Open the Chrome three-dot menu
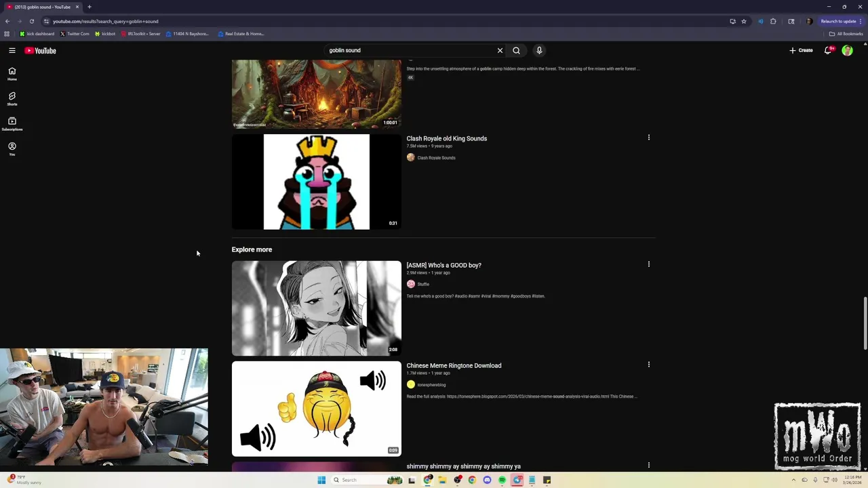The width and height of the screenshot is (868, 488). (x=861, y=21)
